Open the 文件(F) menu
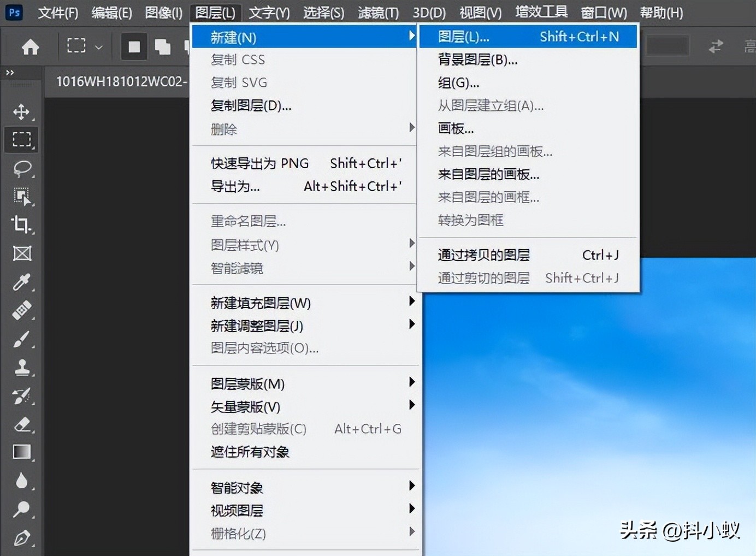This screenshot has width=756, height=556. (x=58, y=13)
